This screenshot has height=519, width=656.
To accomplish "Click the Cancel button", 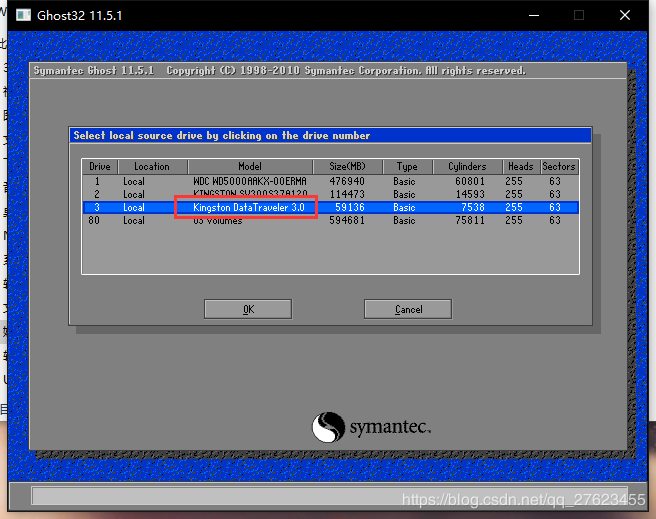I will click(x=408, y=309).
